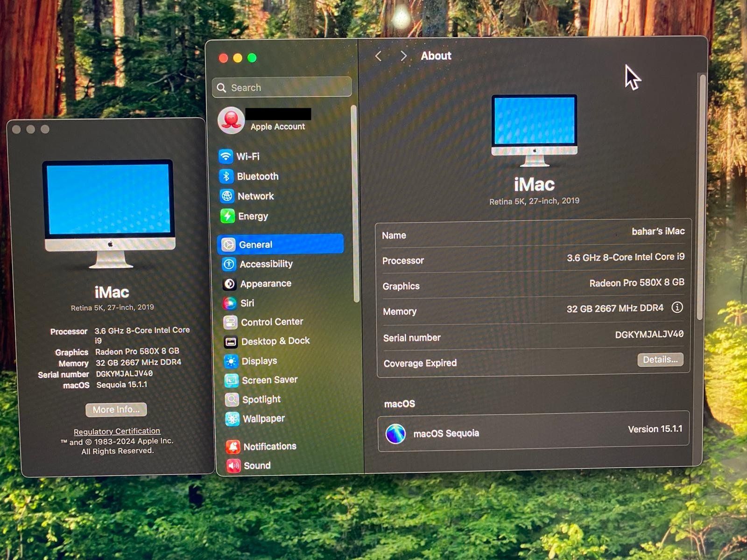The width and height of the screenshot is (747, 560).
Task: Click the Coverage Expired label
Action: click(420, 363)
